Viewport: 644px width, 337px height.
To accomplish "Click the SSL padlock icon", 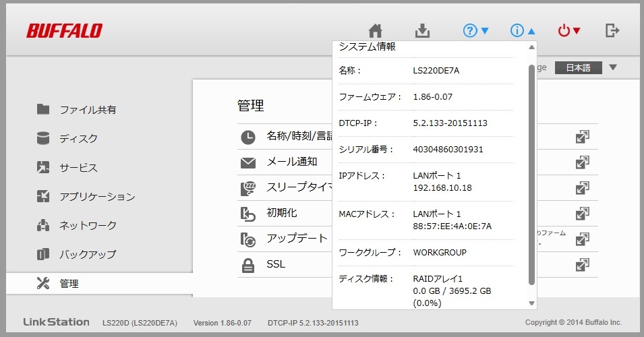I will [x=248, y=266].
